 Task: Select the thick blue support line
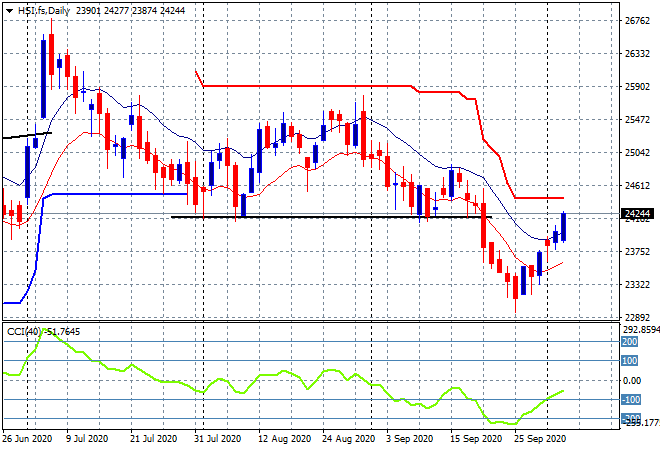pos(118,194)
